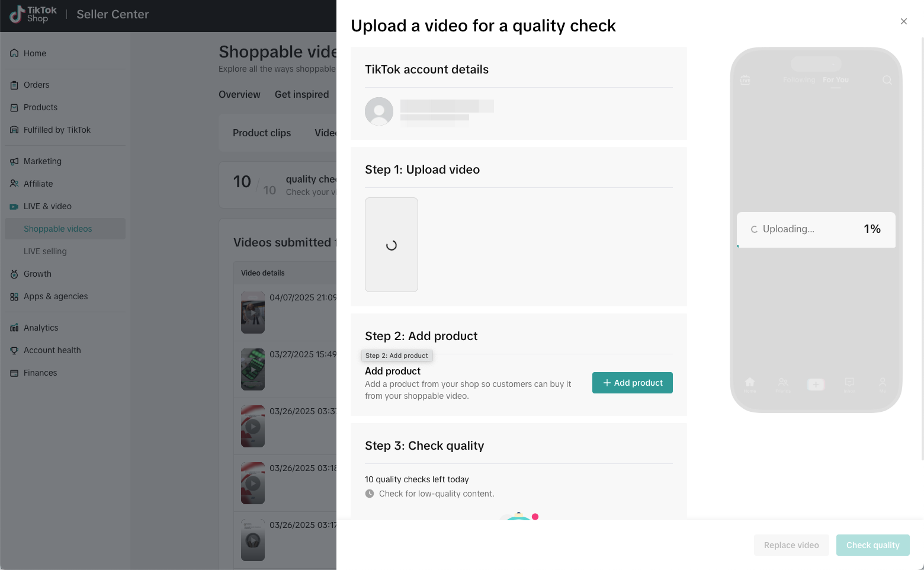
Task: Switch to the Get inspired tab
Action: (301, 95)
